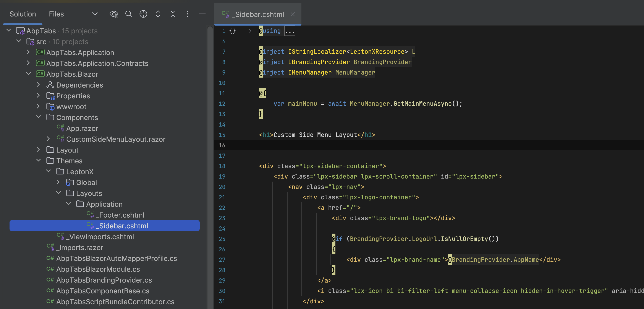Hide the Solution panel with the minus icon
The width and height of the screenshot is (644, 309).
[202, 14]
